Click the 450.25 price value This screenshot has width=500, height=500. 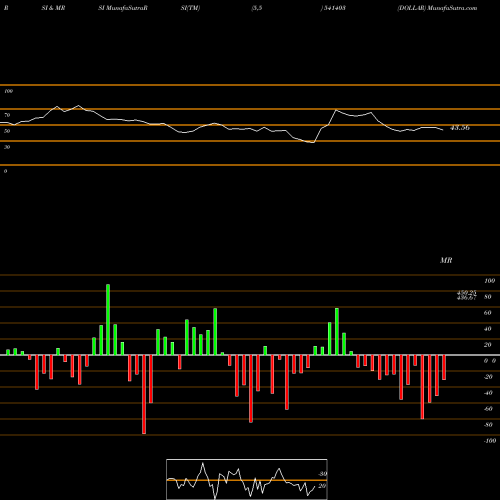pyautogui.click(x=467, y=292)
